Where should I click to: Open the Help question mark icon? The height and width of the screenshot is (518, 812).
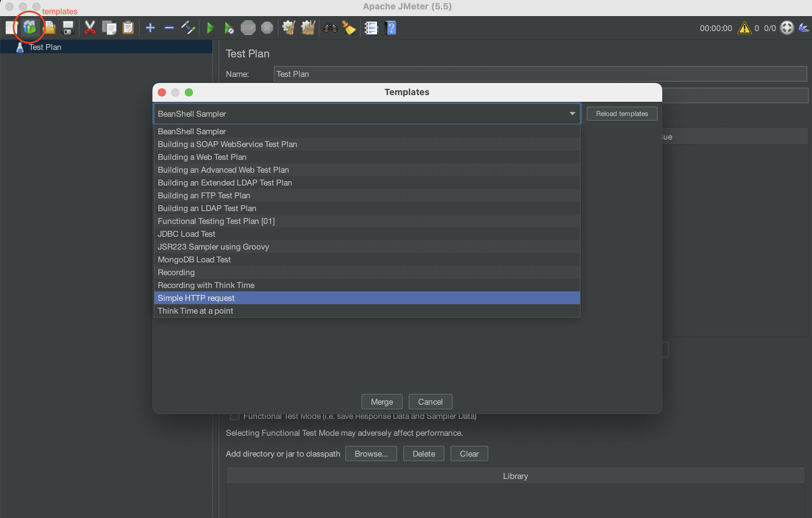(x=390, y=28)
